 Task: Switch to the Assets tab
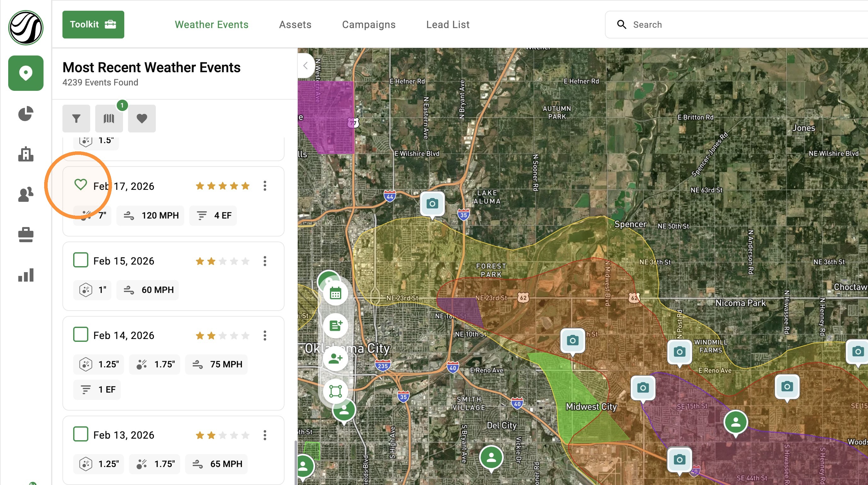(x=295, y=25)
